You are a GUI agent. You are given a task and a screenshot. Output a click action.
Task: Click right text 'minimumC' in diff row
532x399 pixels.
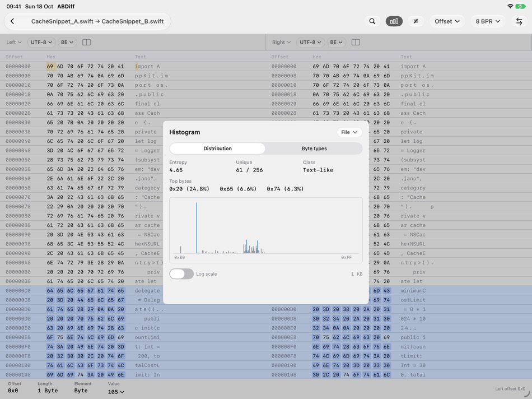[413, 291]
